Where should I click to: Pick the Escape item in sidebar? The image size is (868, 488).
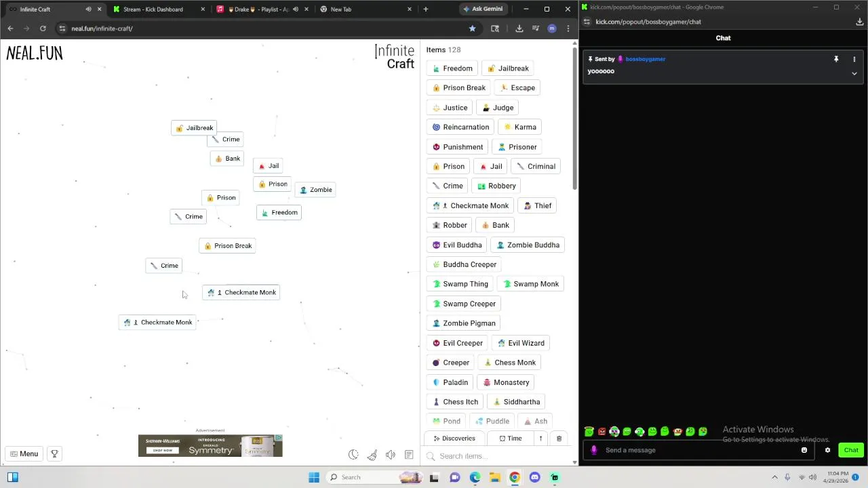[x=517, y=88]
